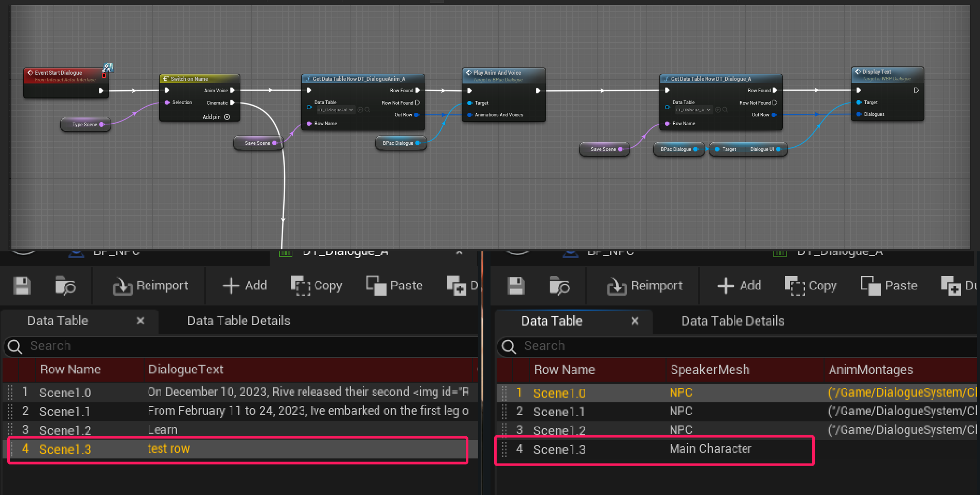Click the DialogueText column header
Image resolution: width=980 pixels, height=495 pixels.
tap(186, 369)
